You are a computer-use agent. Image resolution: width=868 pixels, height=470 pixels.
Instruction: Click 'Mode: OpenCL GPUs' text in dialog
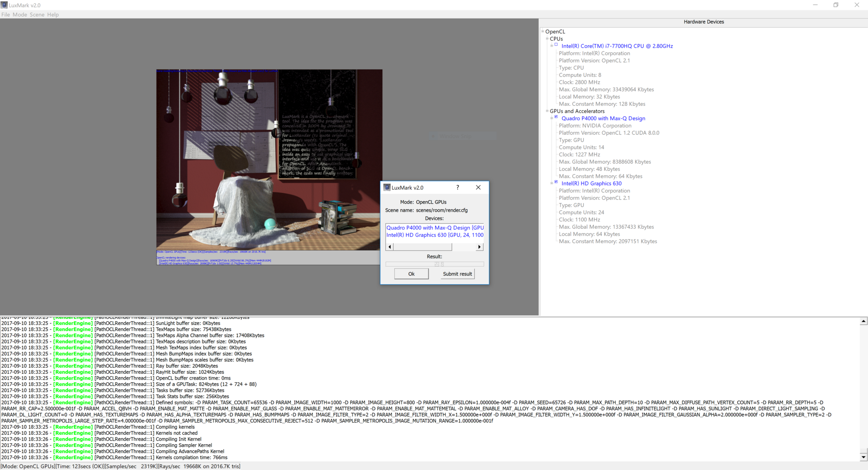pos(423,202)
